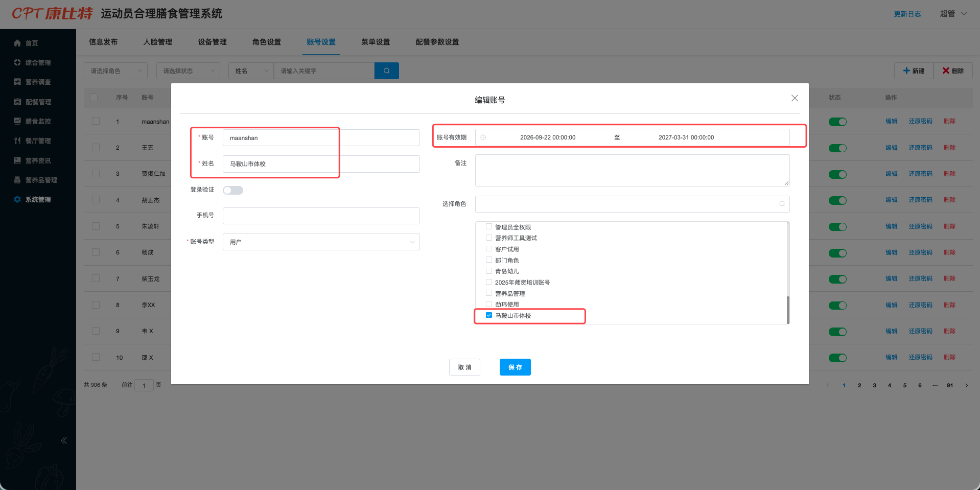Click the role list scrollbar
Image resolution: width=980 pixels, height=490 pixels.
pos(788,310)
